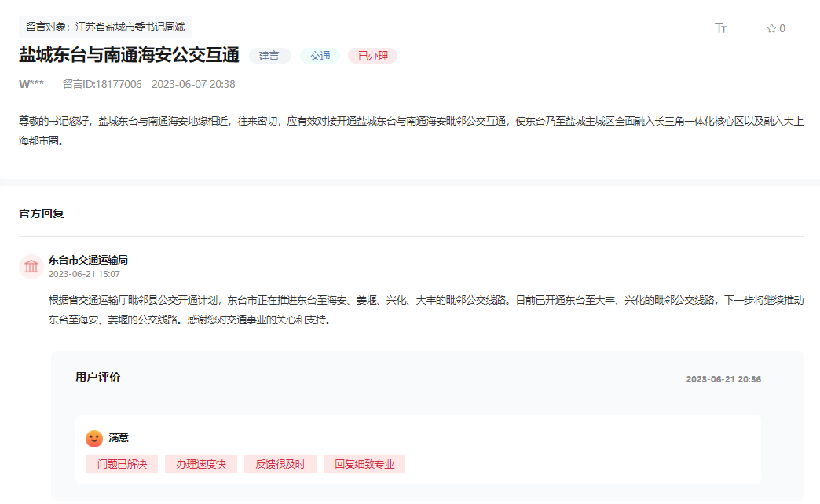Click the 问题已解决 evaluation tag

tap(121, 463)
